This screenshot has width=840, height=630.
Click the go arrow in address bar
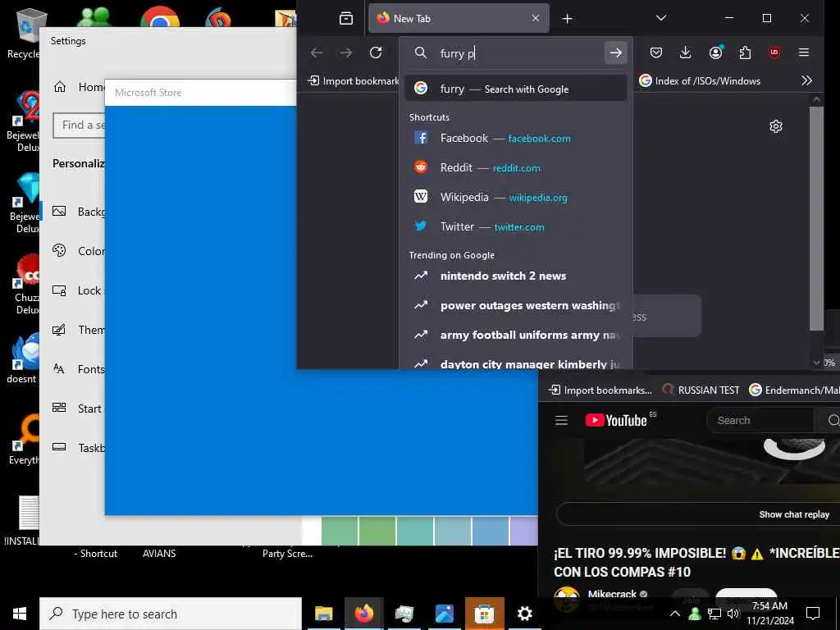click(x=615, y=52)
